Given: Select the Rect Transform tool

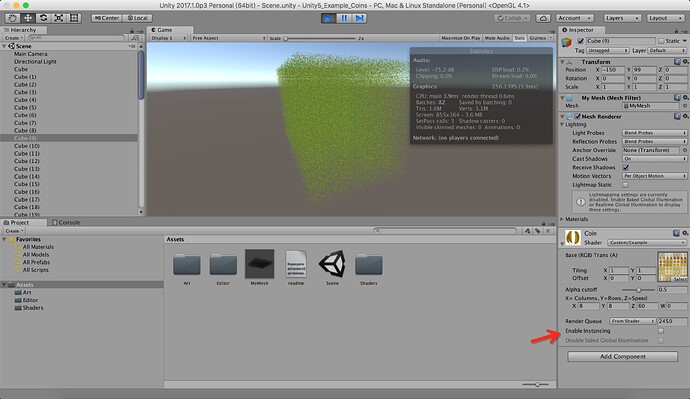Looking at the screenshot, I should tap(74, 18).
